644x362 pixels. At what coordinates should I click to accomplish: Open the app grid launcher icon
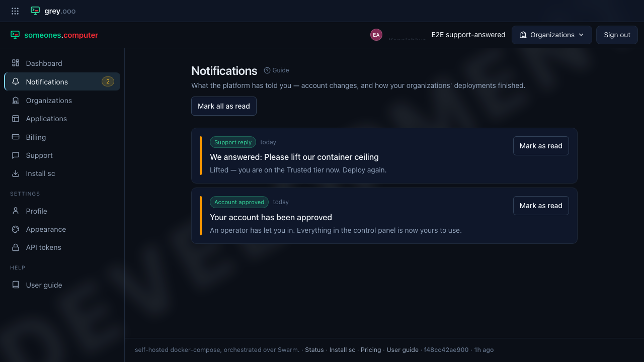click(x=15, y=11)
